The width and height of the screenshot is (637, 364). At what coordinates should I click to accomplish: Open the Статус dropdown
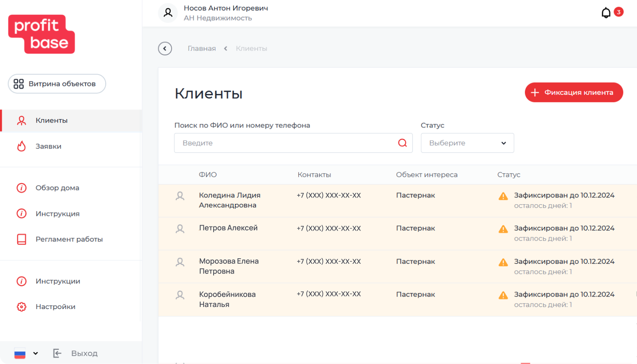(467, 143)
